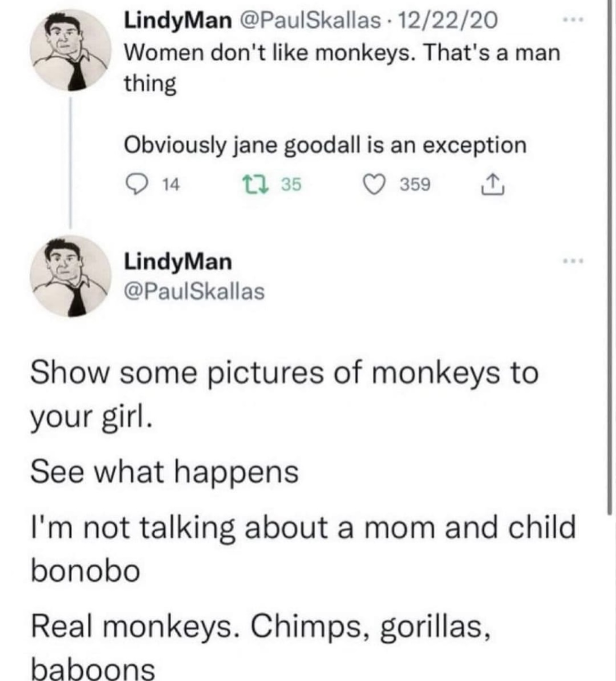Screen dimensions: 616x681
Task: Click the 14 replies count
Action: (x=171, y=184)
